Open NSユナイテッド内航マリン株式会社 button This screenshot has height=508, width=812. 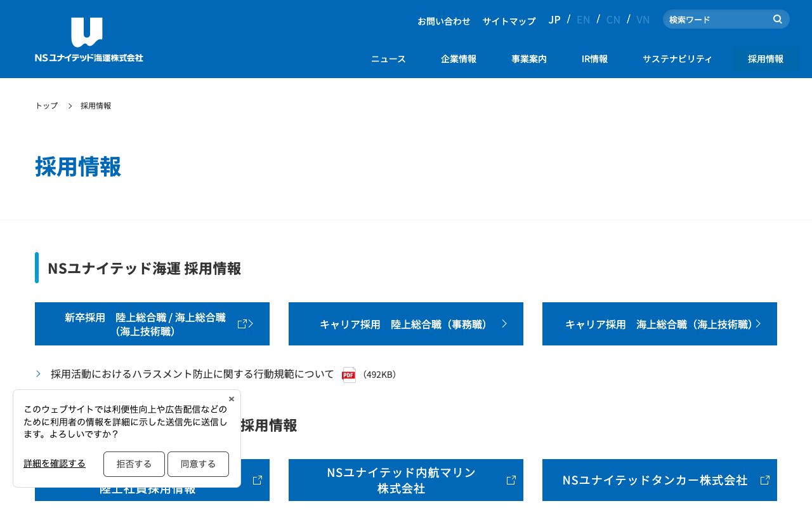406,480
